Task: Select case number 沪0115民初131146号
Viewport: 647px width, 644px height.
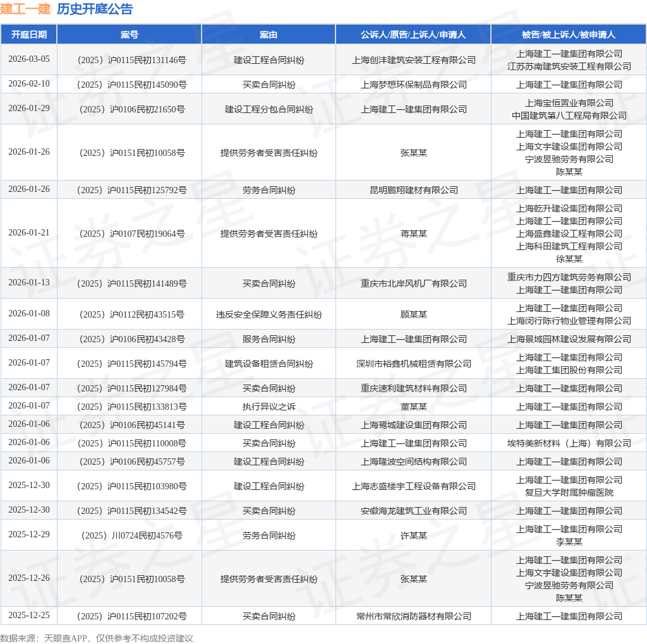Action: 131,60
